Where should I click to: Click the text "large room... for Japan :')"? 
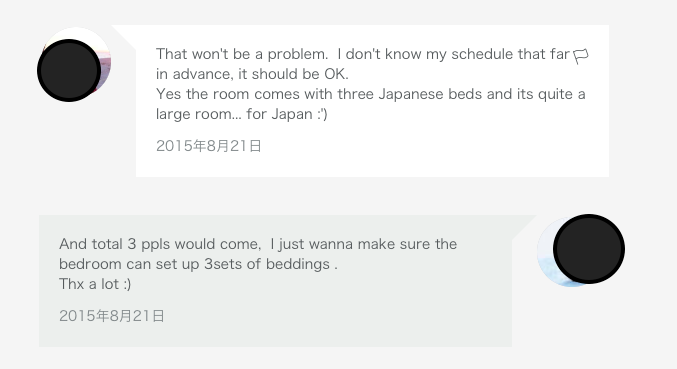click(242, 114)
